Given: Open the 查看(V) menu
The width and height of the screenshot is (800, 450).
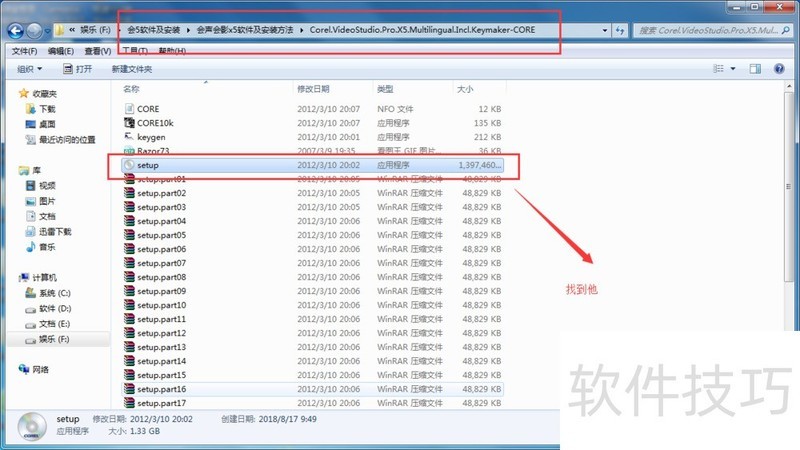Looking at the screenshot, I should click(x=97, y=51).
